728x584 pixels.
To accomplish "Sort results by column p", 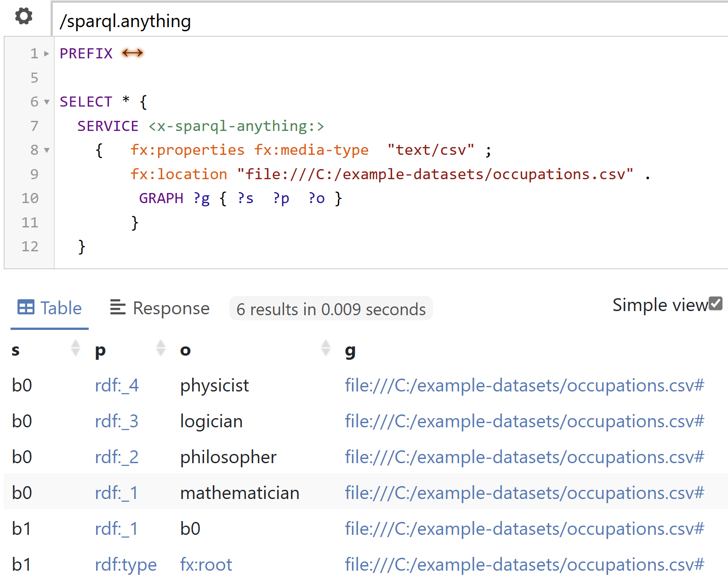I will 160,348.
